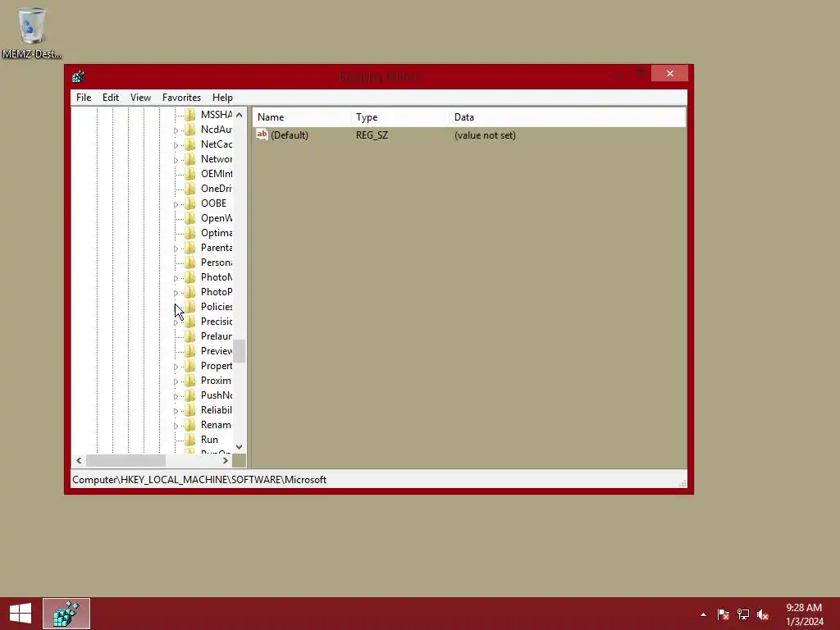Expand the PhotoP registry key
This screenshot has height=630, width=840.
176,293
